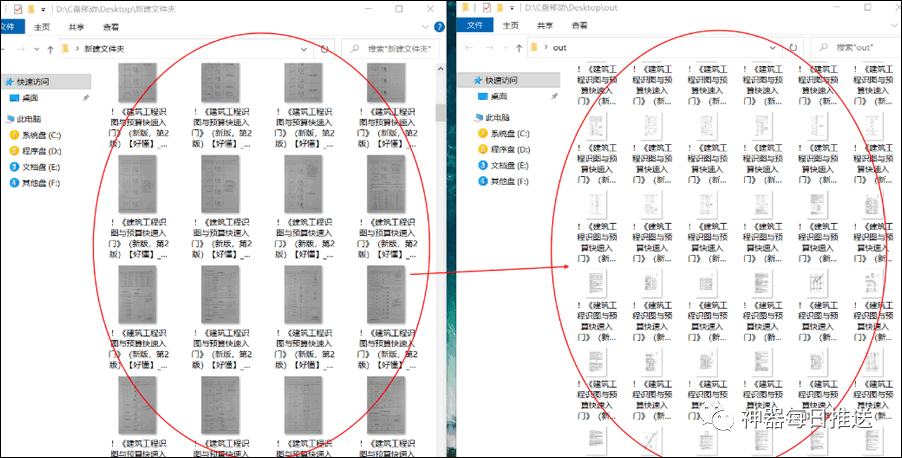Open the 文件 menu in out window
This screenshot has height=458, width=902.
pos(475,25)
